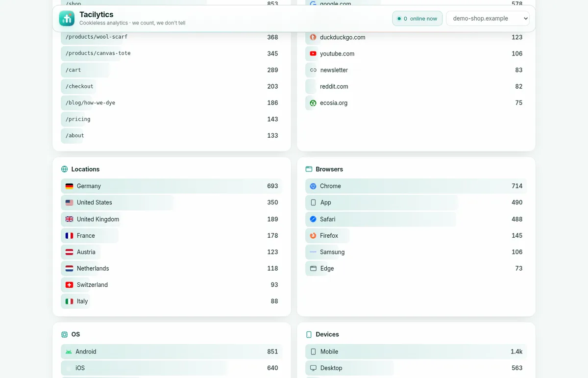Click the Samsung browser icon
Screen dimensions: 588x378
tap(313, 252)
